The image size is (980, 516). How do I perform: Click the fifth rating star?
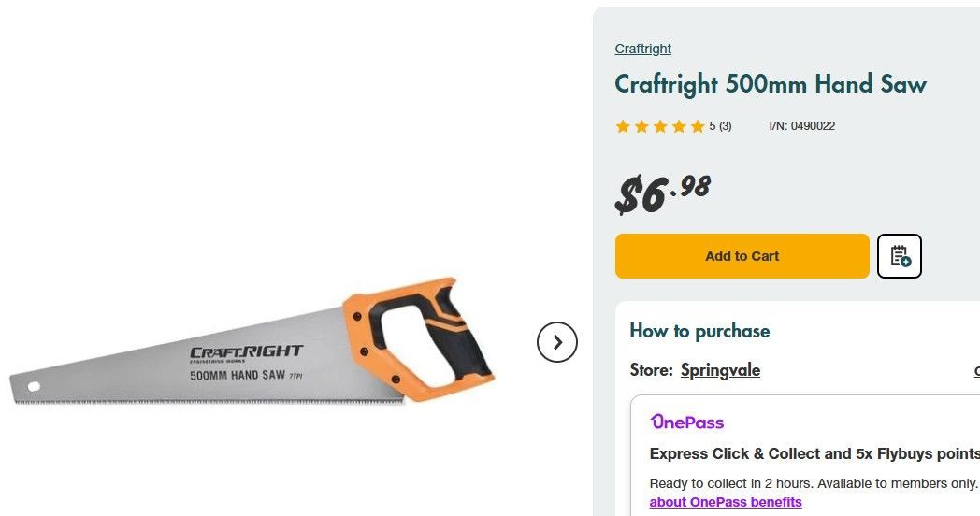coord(698,126)
